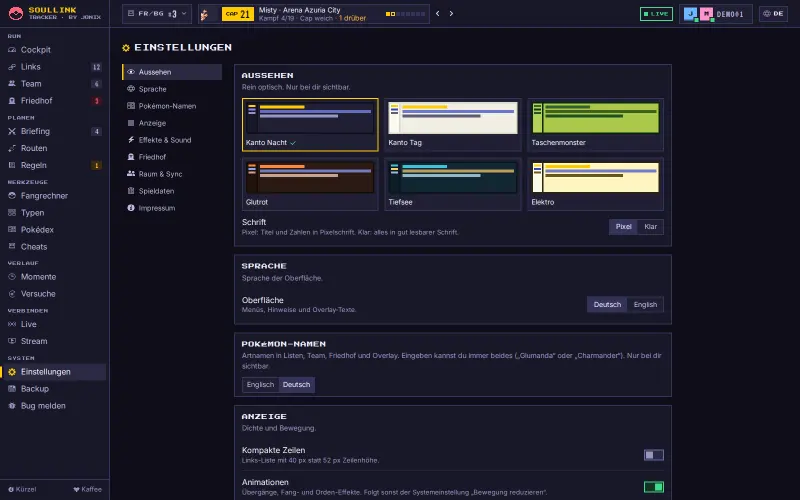The height and width of the screenshot is (500, 800).
Task: Open the Team people icon
Action: click(12, 84)
